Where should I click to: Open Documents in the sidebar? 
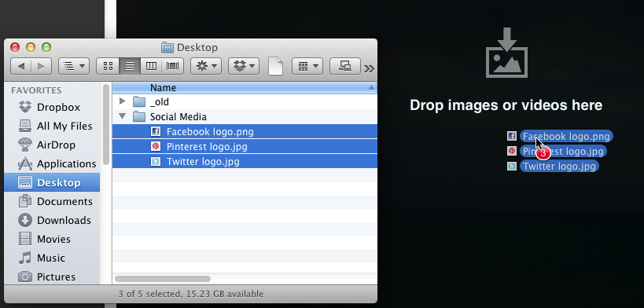pyautogui.click(x=52, y=201)
